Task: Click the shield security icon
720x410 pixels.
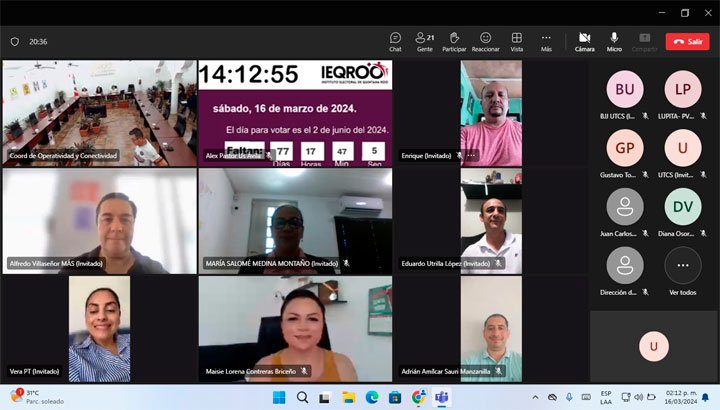Action: (x=15, y=42)
